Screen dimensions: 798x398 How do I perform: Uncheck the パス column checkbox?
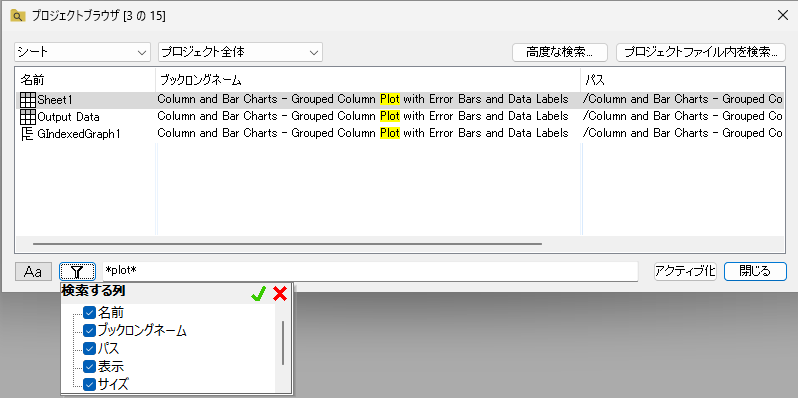90,349
